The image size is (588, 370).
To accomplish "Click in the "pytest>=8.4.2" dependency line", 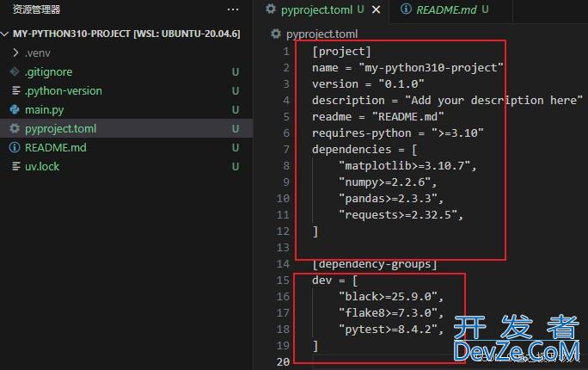I will pyautogui.click(x=390, y=329).
